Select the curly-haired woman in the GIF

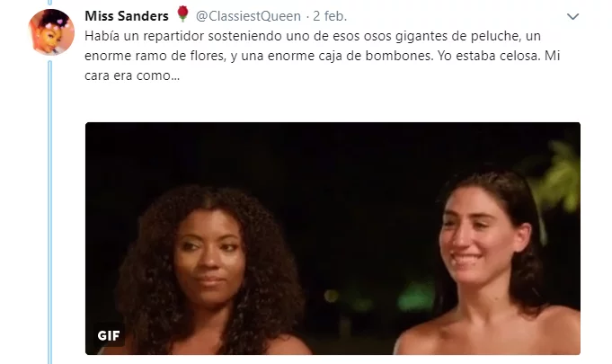coord(208,271)
